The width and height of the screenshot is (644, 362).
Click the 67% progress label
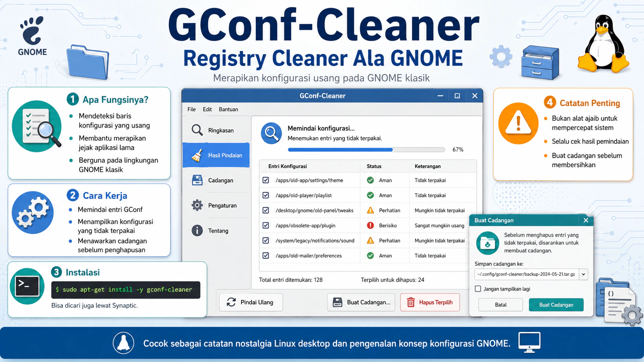pyautogui.click(x=458, y=150)
